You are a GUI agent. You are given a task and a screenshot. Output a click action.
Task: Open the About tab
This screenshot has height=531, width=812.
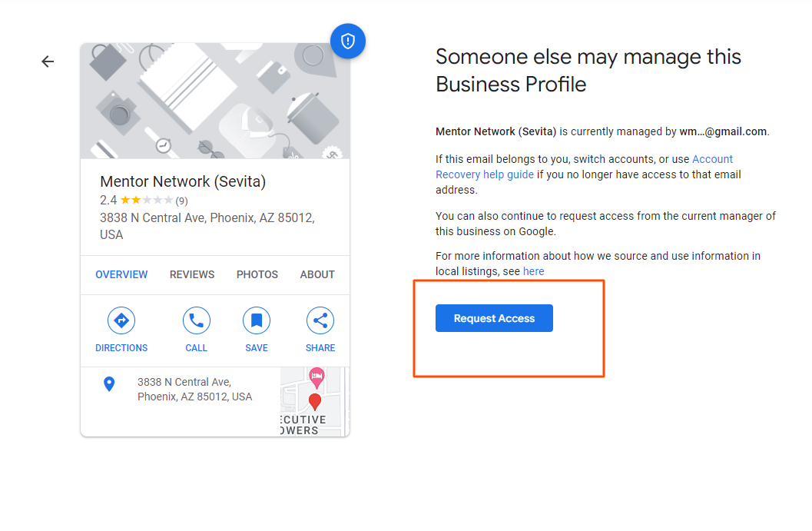click(x=317, y=274)
